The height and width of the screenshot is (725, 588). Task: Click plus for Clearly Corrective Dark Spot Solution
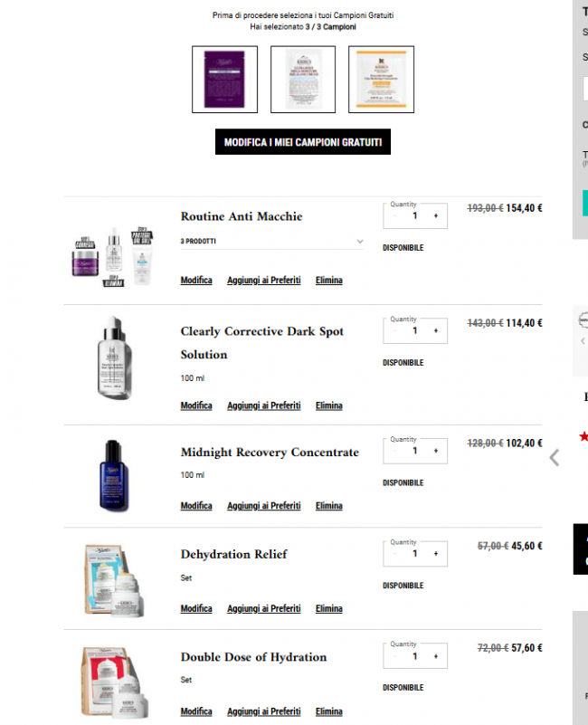(436, 331)
